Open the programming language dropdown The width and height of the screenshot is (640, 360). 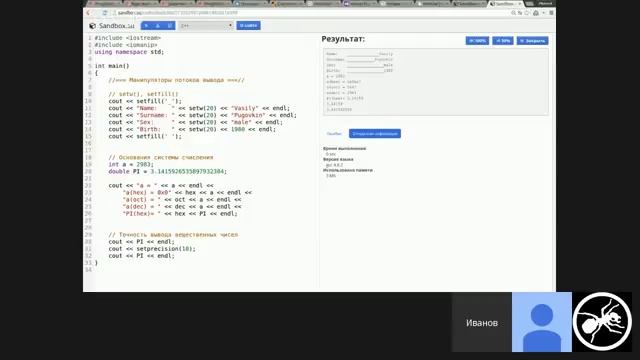[206, 26]
